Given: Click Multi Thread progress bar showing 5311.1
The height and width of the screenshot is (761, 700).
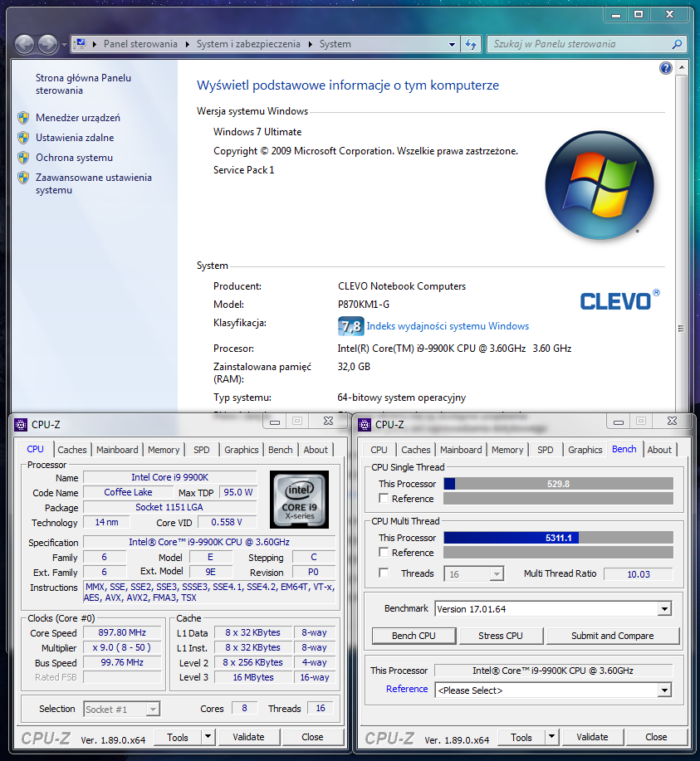Looking at the screenshot, I should [558, 538].
